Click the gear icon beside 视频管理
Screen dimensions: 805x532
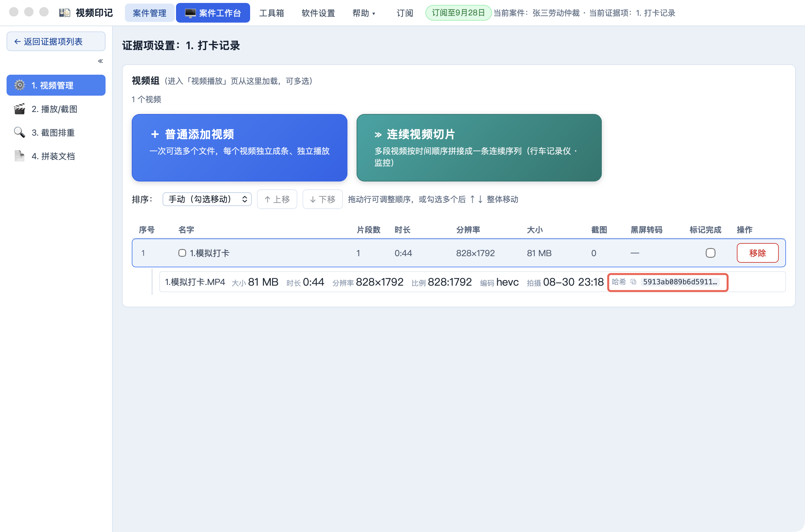20,85
